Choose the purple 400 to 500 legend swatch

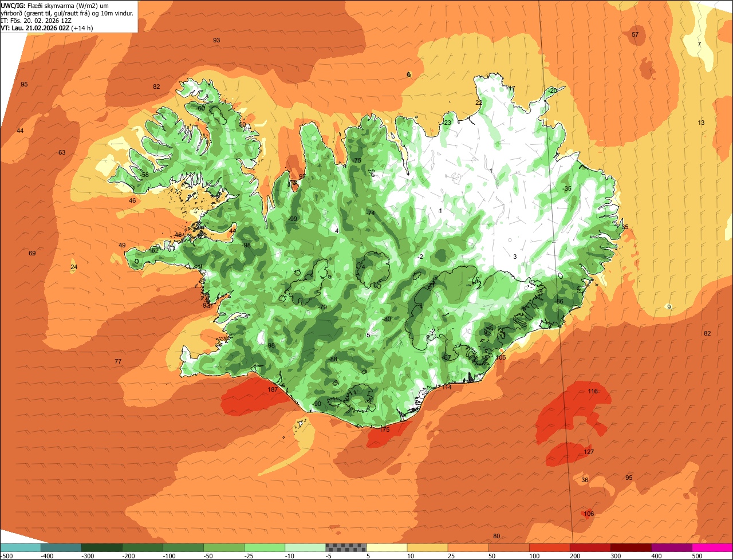tap(672, 547)
